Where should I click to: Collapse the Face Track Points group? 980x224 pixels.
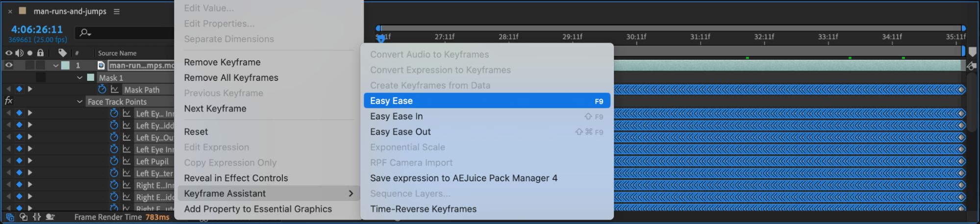pyautogui.click(x=80, y=101)
